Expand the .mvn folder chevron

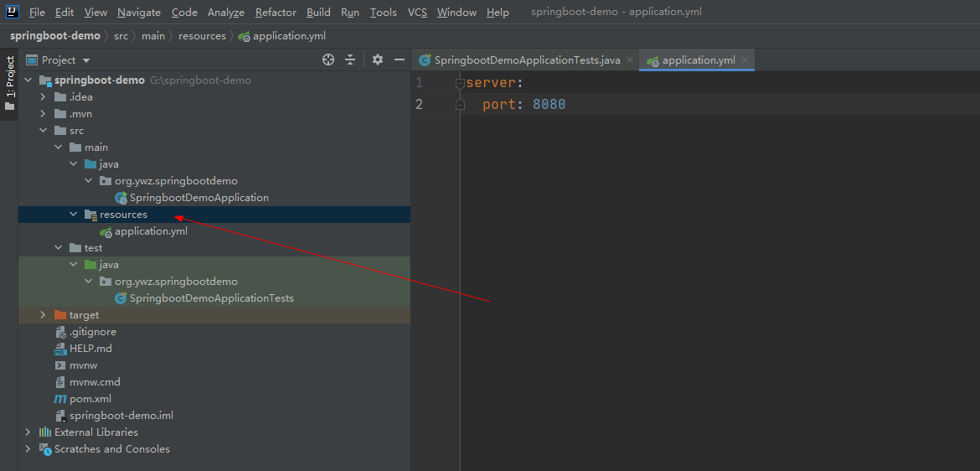[43, 114]
